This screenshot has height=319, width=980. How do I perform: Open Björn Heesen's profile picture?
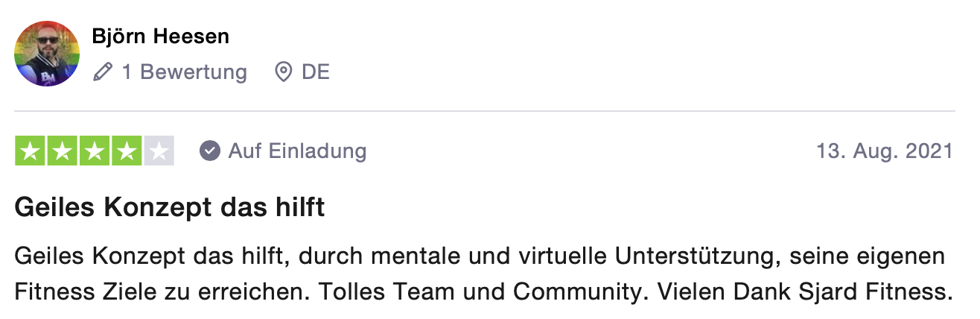pos(47,53)
